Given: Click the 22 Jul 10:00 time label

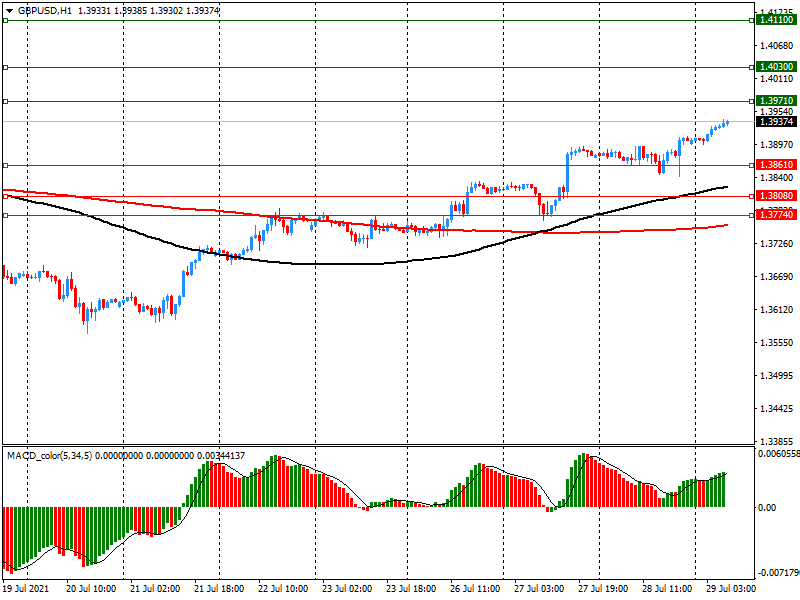Looking at the screenshot, I should tap(283, 589).
